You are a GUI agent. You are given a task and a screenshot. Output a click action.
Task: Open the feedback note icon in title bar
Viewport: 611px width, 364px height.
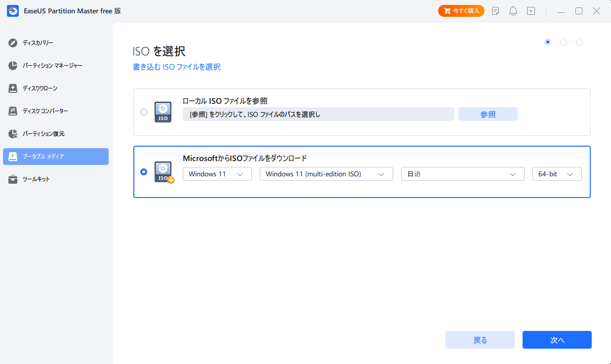[x=496, y=11]
